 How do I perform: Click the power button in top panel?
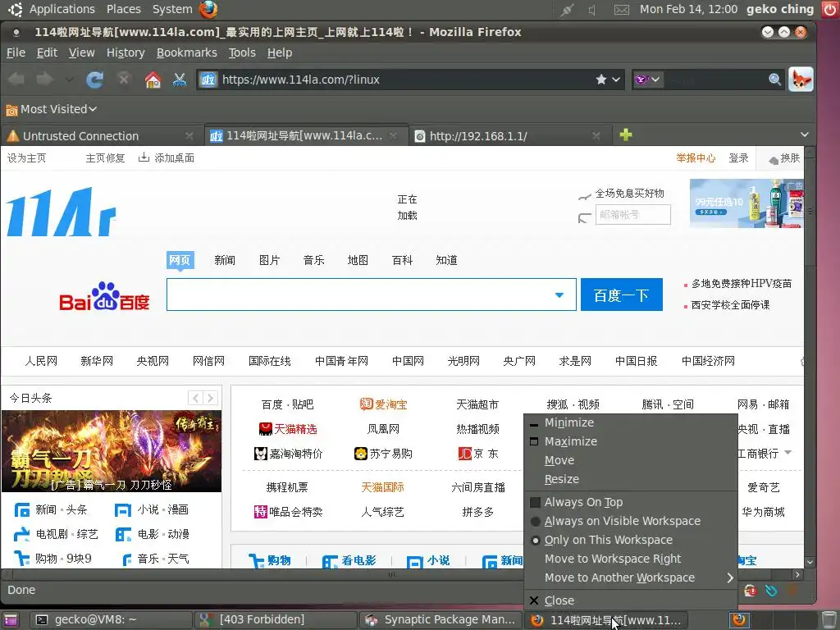829,9
